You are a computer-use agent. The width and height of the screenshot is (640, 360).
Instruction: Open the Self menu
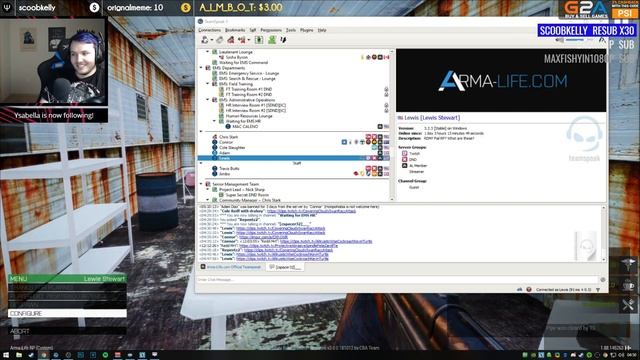pyautogui.click(x=253, y=30)
